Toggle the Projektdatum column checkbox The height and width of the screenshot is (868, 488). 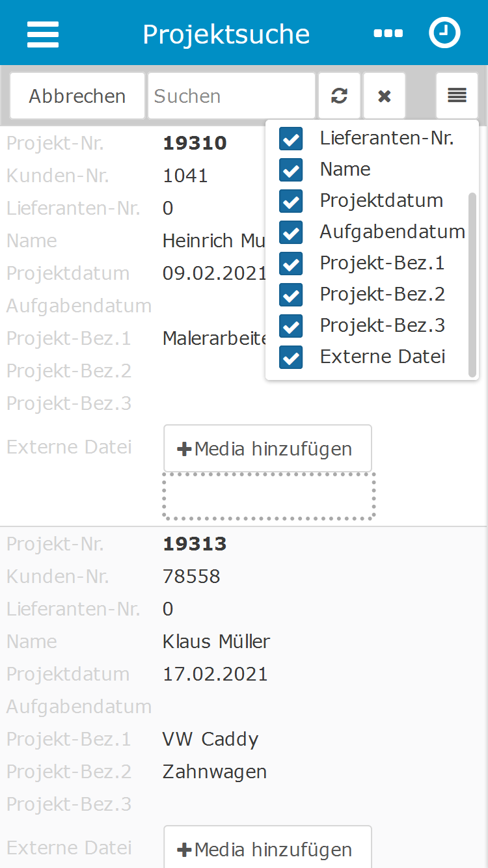291,201
